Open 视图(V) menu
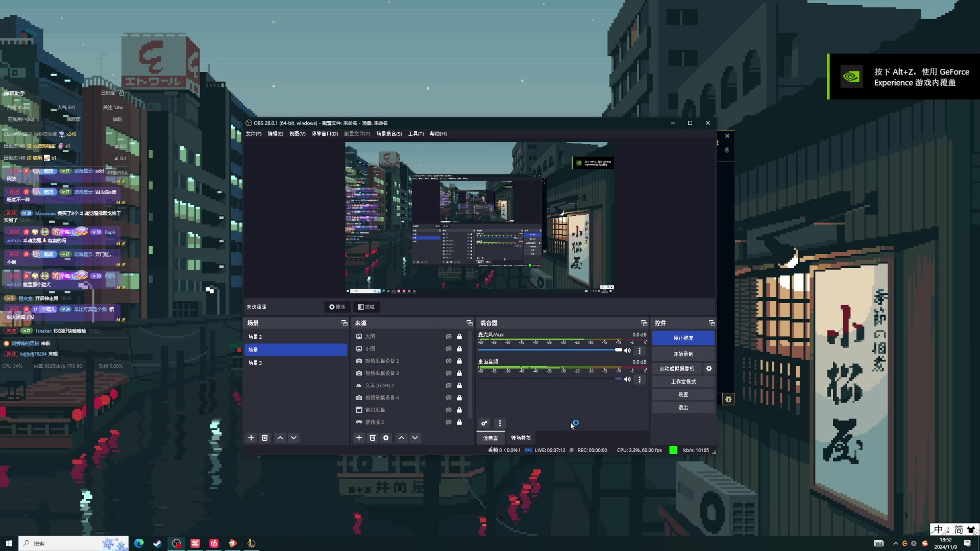Viewport: 980px width, 551px height. click(297, 134)
